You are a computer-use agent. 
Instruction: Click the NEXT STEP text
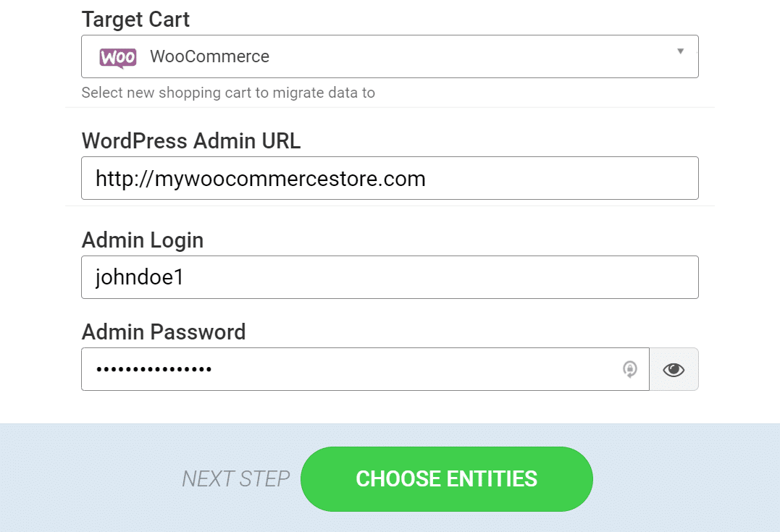tap(235, 478)
